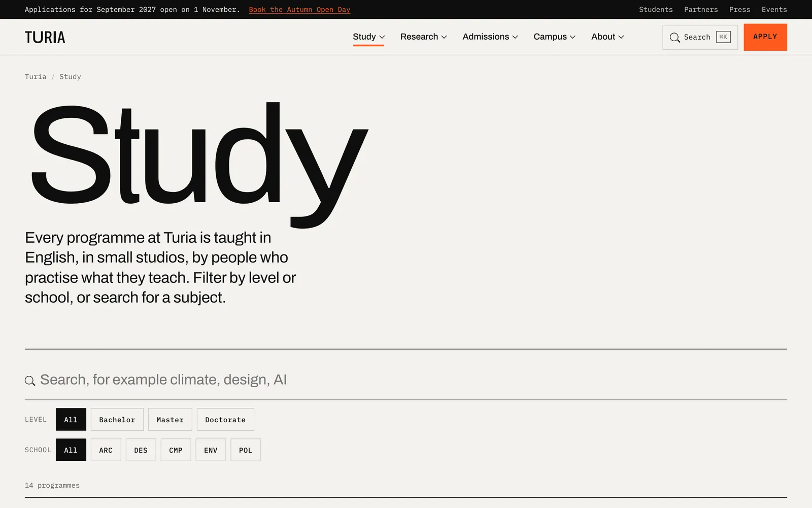This screenshot has height=508, width=812.
Task: Click the Study breadcrumb
Action: [x=70, y=77]
